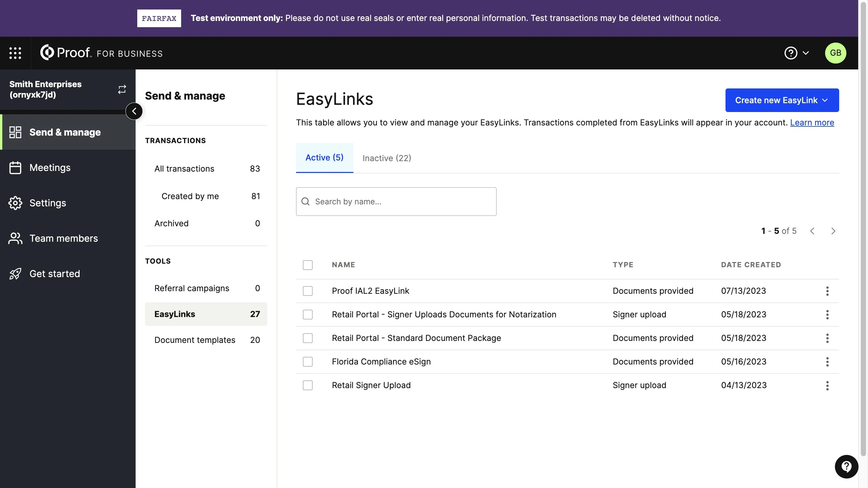Switch to the Active (5) tab

(x=324, y=158)
